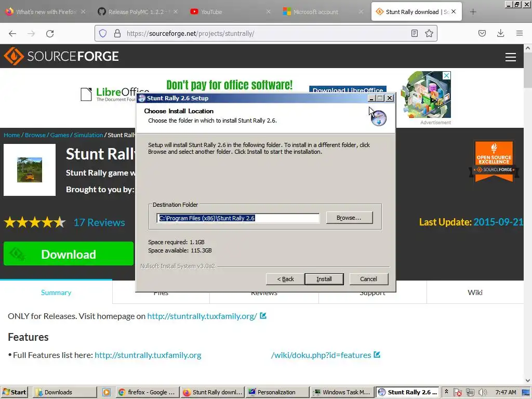Expand hidden tray icons chevron

click(446, 392)
